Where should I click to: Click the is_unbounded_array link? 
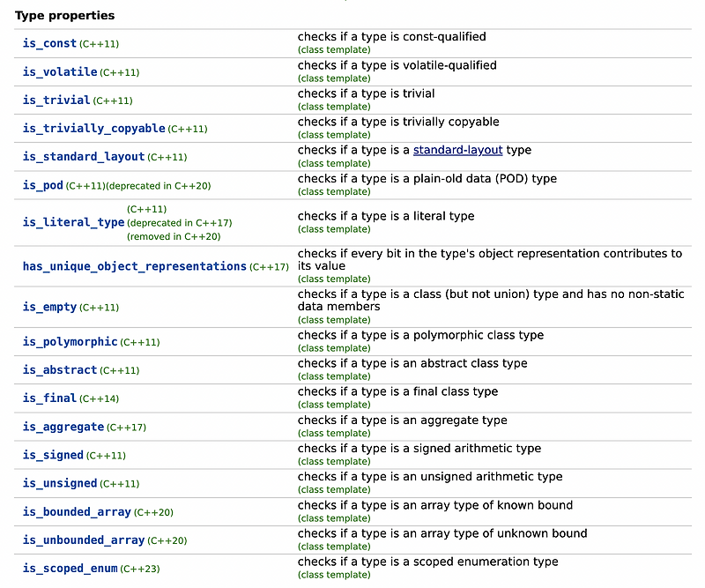[84, 540]
